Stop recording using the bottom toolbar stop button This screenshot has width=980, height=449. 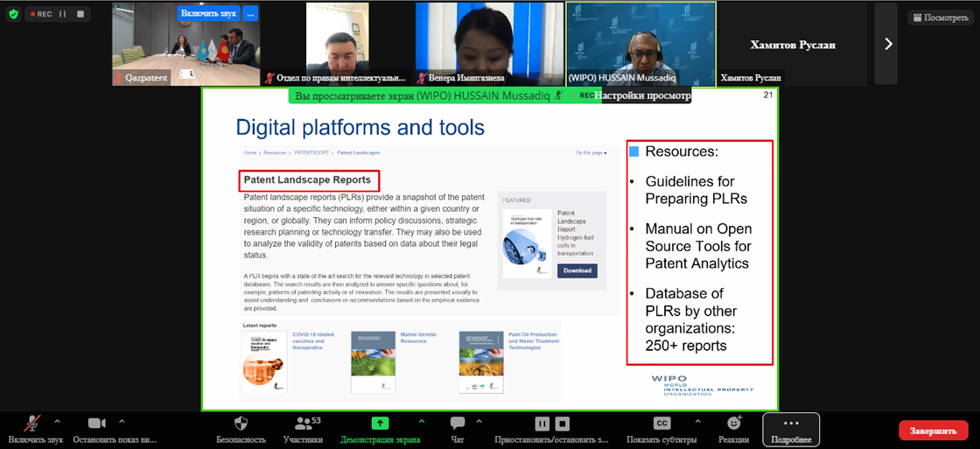(563, 424)
